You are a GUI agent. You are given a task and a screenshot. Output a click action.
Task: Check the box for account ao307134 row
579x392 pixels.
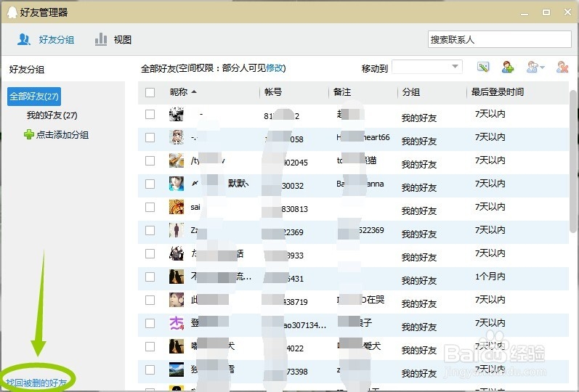150,323
